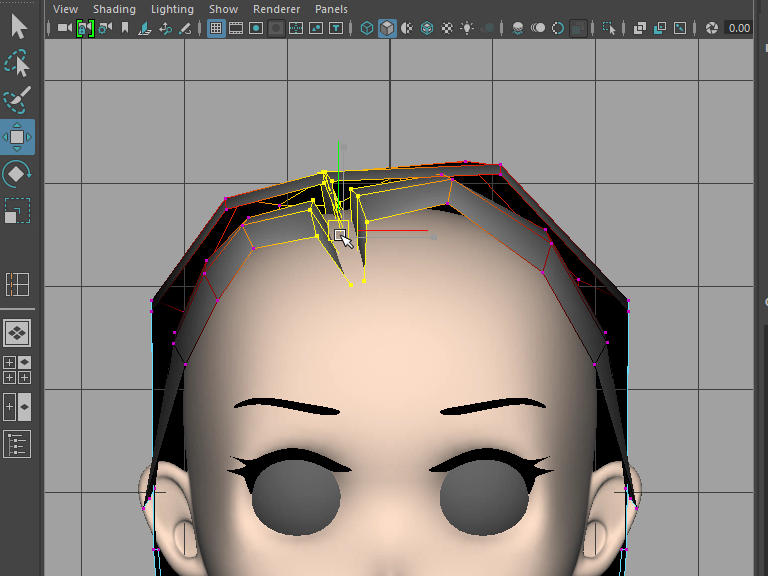Open the View menu

(x=65, y=9)
